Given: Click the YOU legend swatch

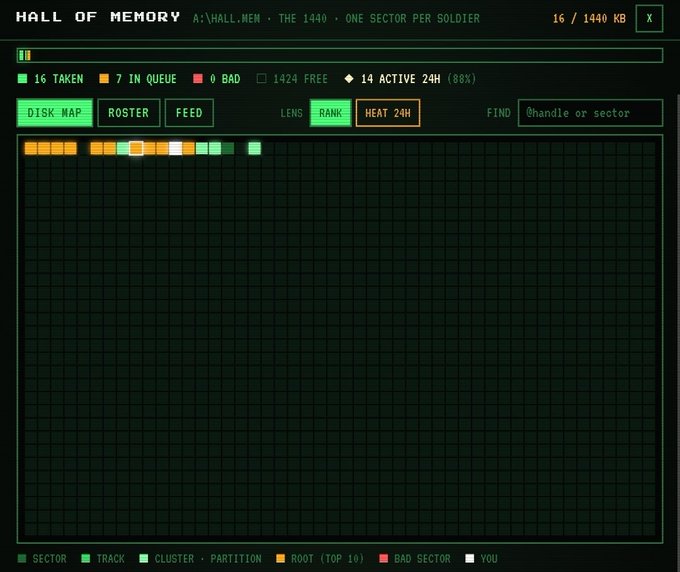Looking at the screenshot, I should pyautogui.click(x=470, y=559).
